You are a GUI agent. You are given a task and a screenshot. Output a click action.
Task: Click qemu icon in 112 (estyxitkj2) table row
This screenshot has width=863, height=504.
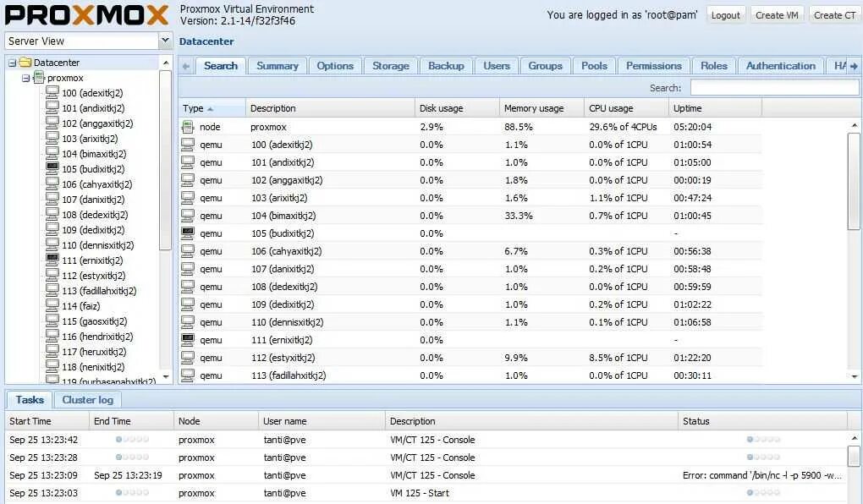coord(188,358)
